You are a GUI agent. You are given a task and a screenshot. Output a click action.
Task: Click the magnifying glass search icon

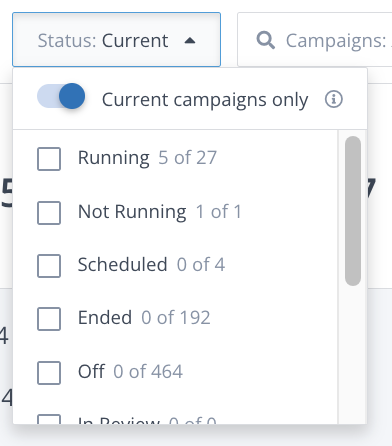(265, 40)
